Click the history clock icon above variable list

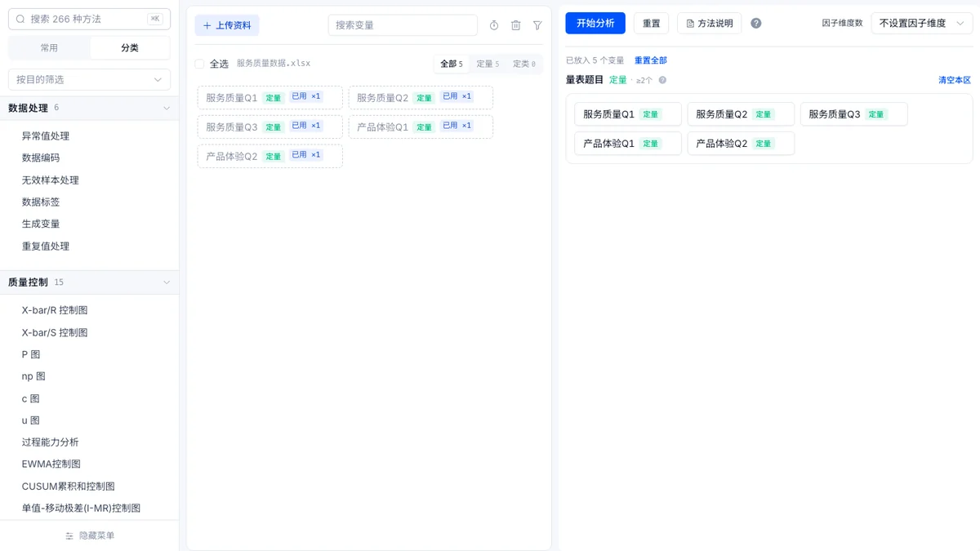tap(494, 25)
